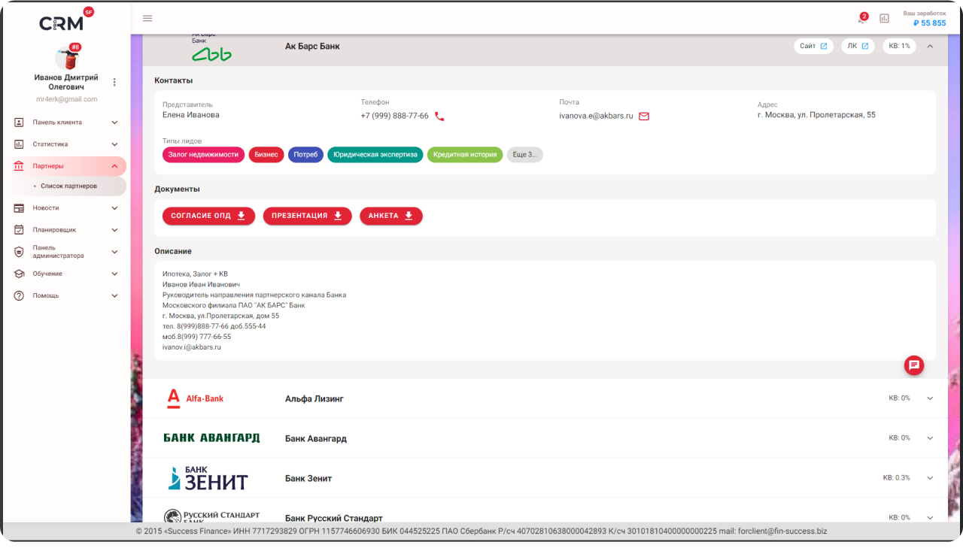
Task: Open notifications bell with badge 2
Action: coord(862,18)
